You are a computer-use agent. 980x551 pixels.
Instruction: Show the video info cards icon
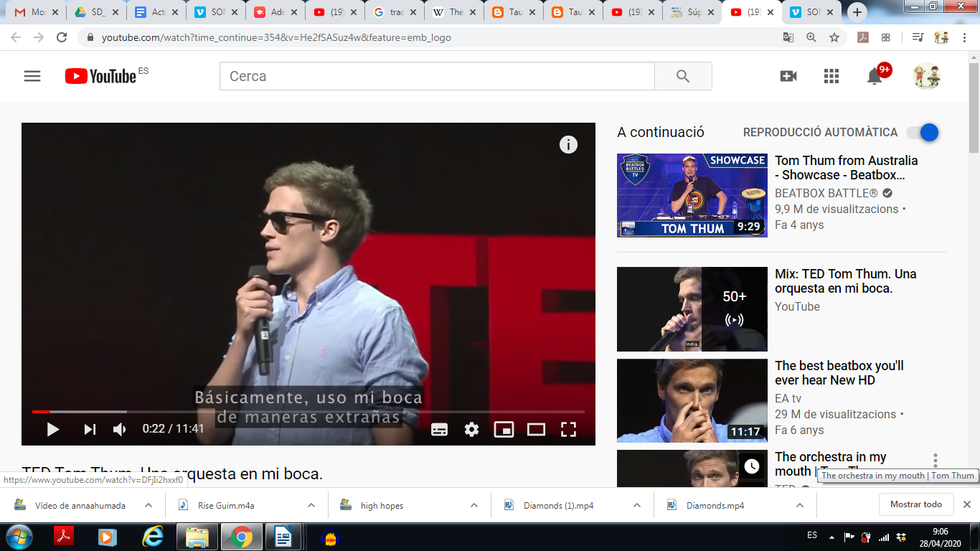pyautogui.click(x=568, y=145)
